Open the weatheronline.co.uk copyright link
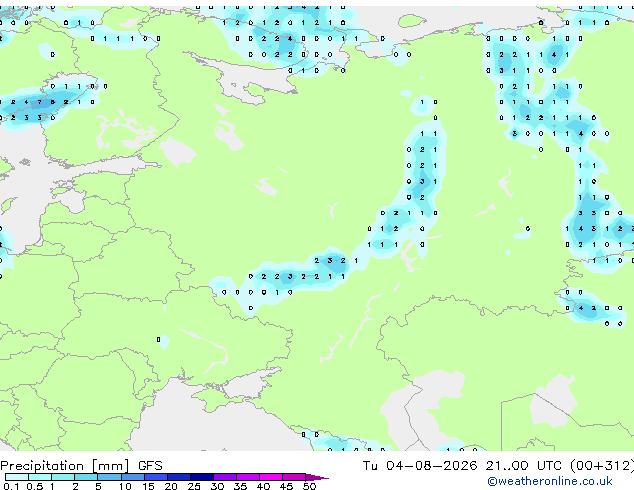Image resolution: width=634 pixels, height=490 pixels. click(x=550, y=481)
